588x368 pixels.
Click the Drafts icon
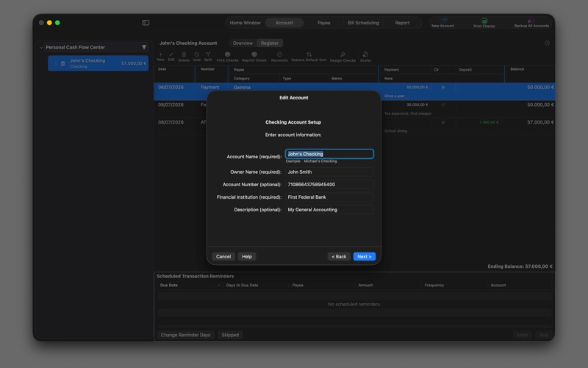click(365, 54)
